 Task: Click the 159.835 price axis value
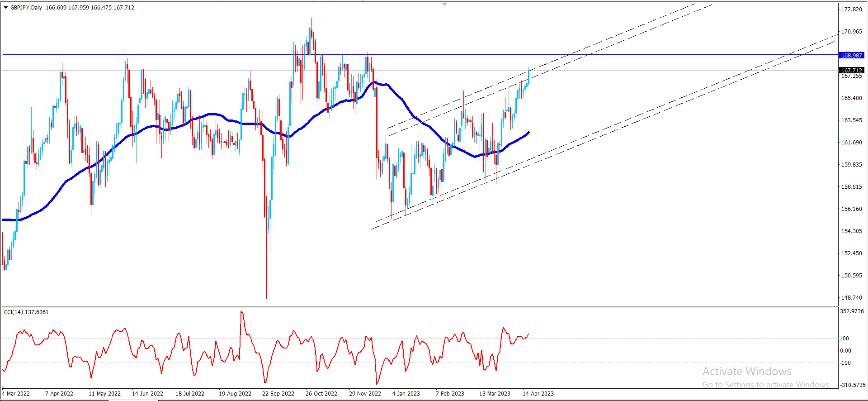pos(851,164)
